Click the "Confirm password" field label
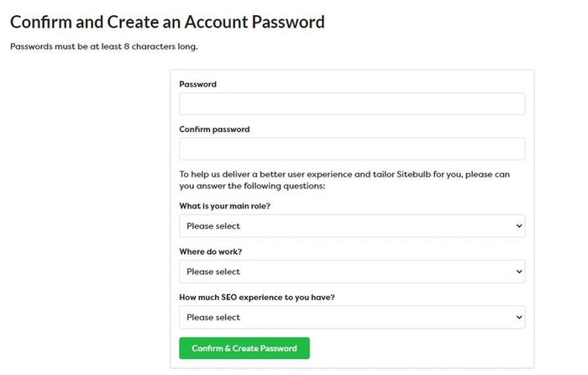588x375 pixels. point(214,129)
